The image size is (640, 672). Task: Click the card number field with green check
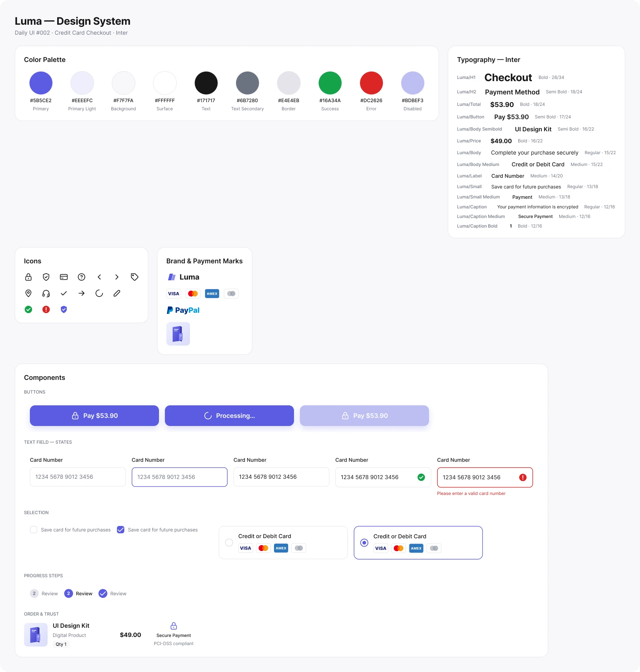pyautogui.click(x=383, y=477)
